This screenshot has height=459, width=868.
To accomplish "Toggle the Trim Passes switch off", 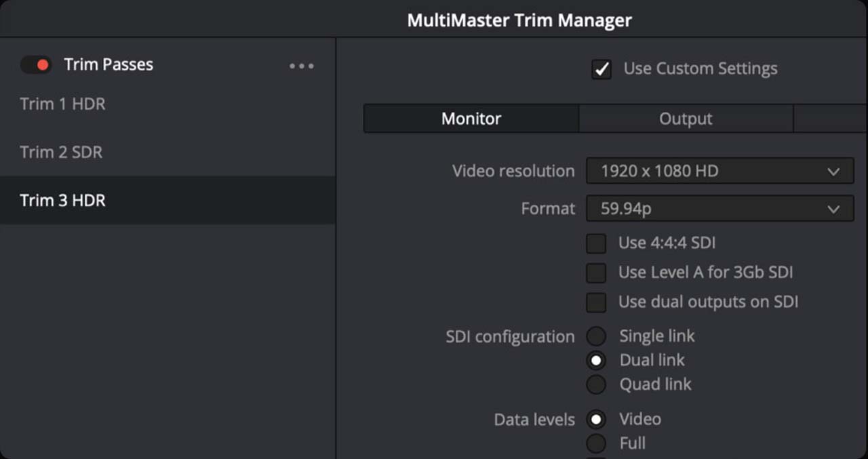I will [36, 65].
